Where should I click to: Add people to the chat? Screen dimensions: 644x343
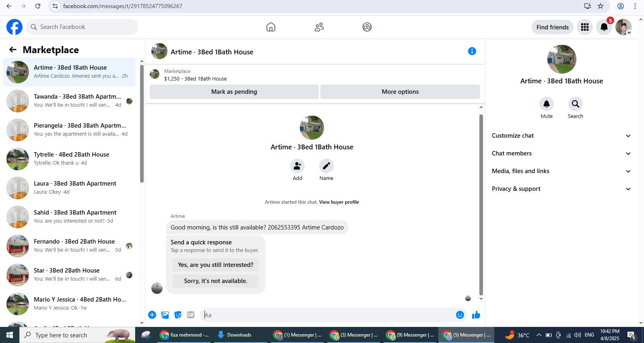[x=297, y=166]
